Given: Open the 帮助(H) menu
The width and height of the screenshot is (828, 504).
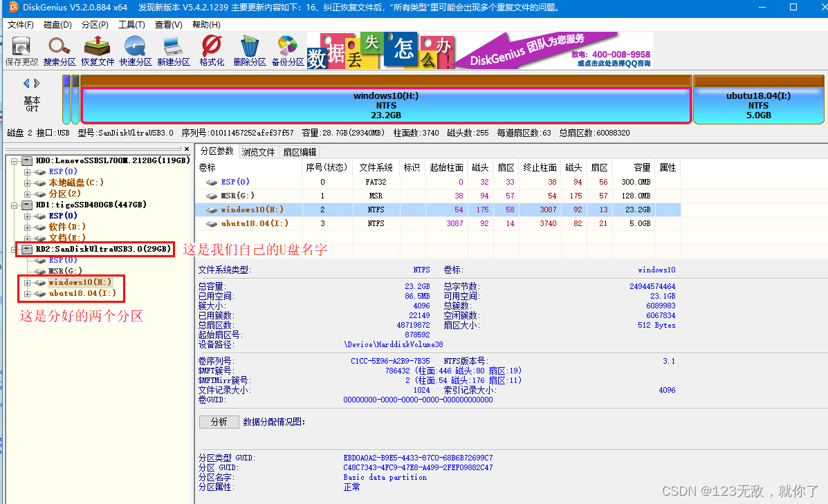Looking at the screenshot, I should 206,25.
